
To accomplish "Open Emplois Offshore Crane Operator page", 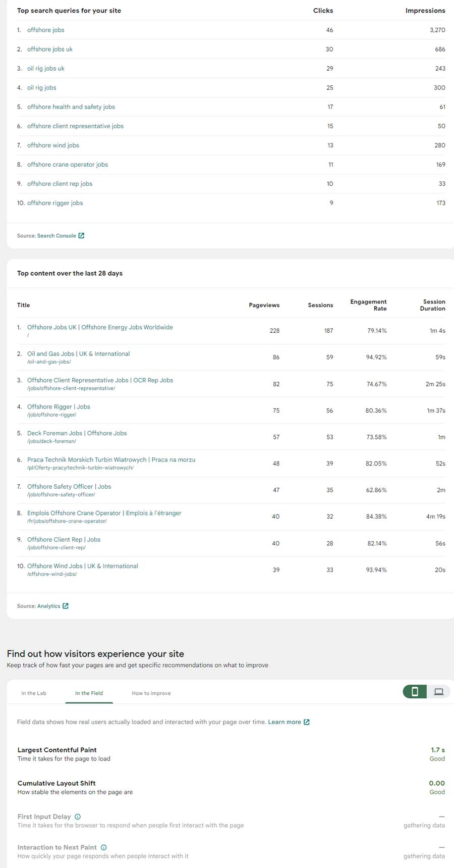I will click(x=104, y=513).
